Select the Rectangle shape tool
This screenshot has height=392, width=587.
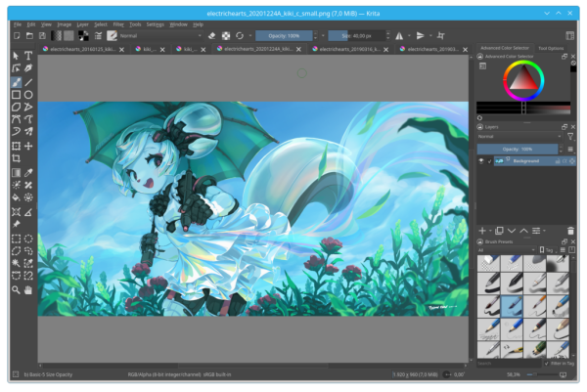pos(16,95)
